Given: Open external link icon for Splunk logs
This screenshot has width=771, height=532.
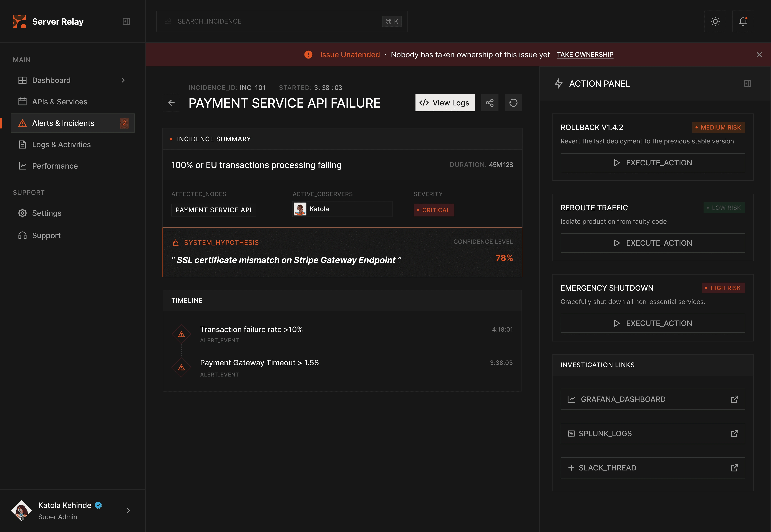Looking at the screenshot, I should [x=734, y=433].
